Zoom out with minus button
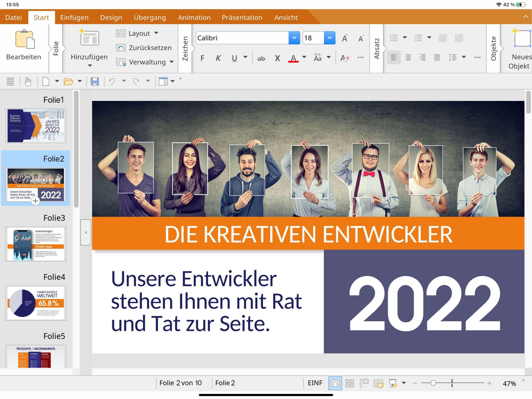 pyautogui.click(x=415, y=383)
